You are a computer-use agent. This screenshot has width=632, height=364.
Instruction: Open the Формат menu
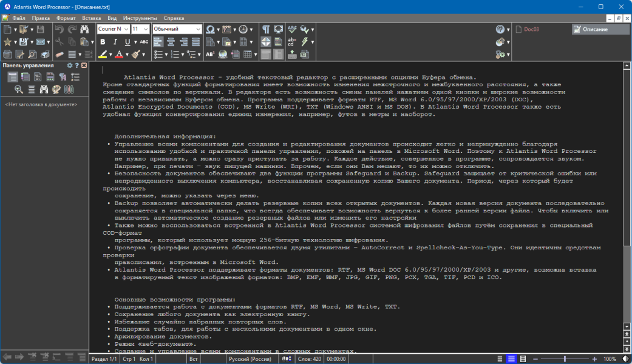66,18
